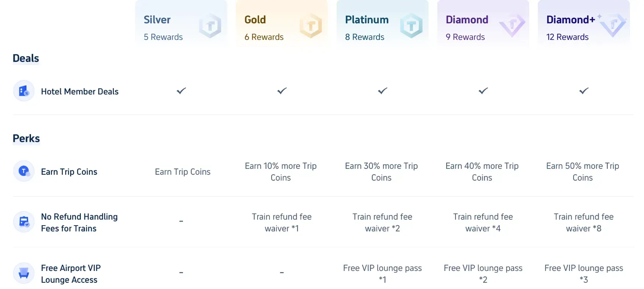
Task: Click the Silver tier badge icon
Action: (210, 26)
